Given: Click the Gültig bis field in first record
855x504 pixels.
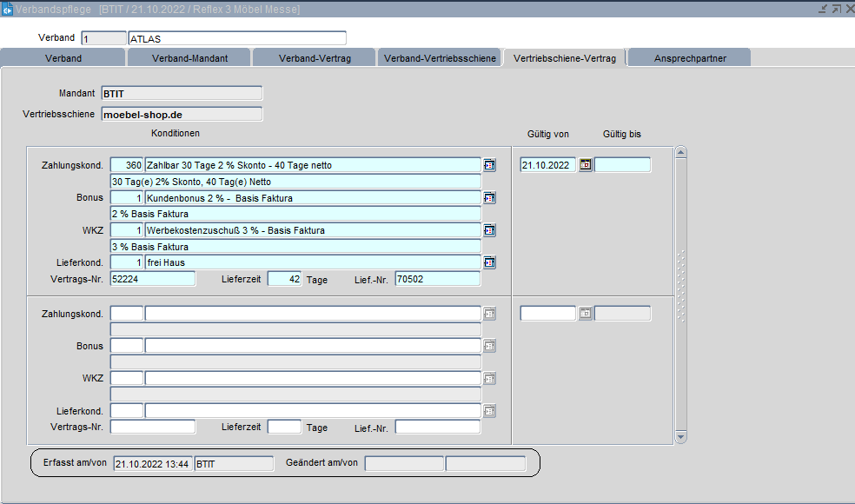Looking at the screenshot, I should coord(622,165).
